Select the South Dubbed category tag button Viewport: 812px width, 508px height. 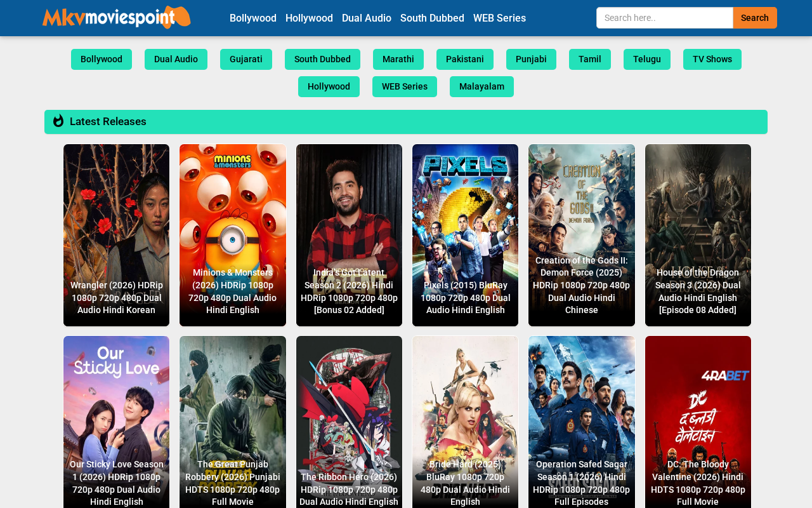click(322, 59)
